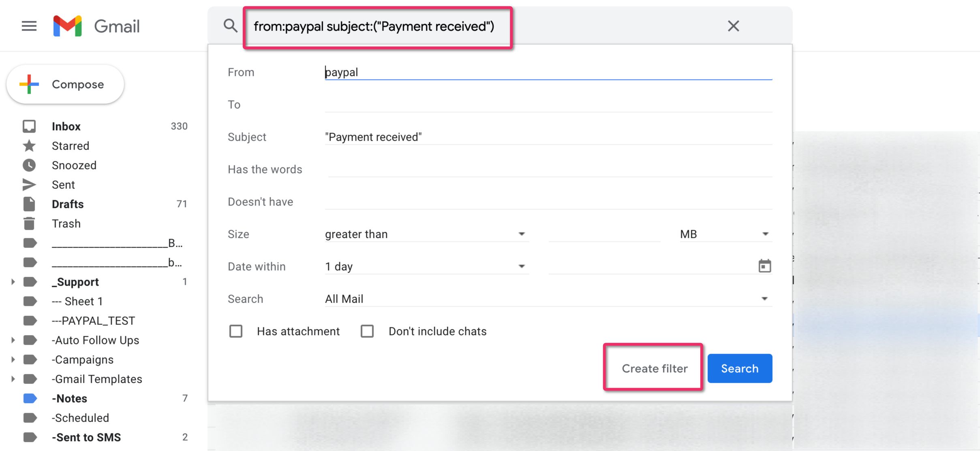Click the Drafts page icon

(29, 204)
